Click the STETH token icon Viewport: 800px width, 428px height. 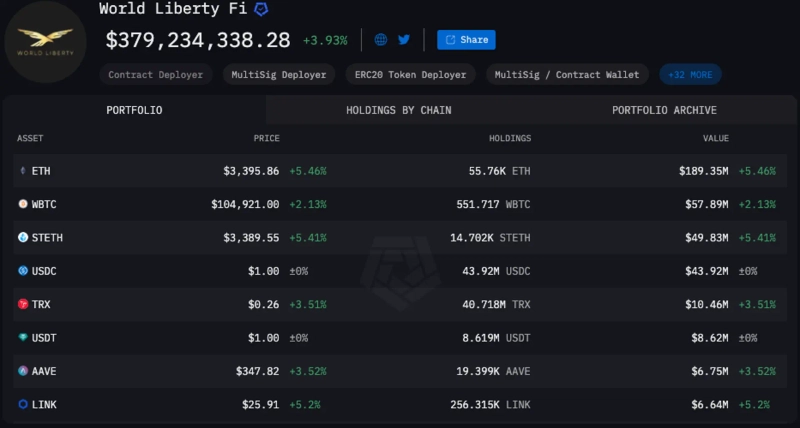pyautogui.click(x=23, y=237)
